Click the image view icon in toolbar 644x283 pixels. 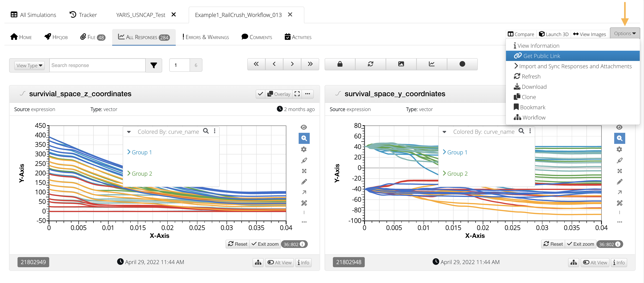[401, 64]
